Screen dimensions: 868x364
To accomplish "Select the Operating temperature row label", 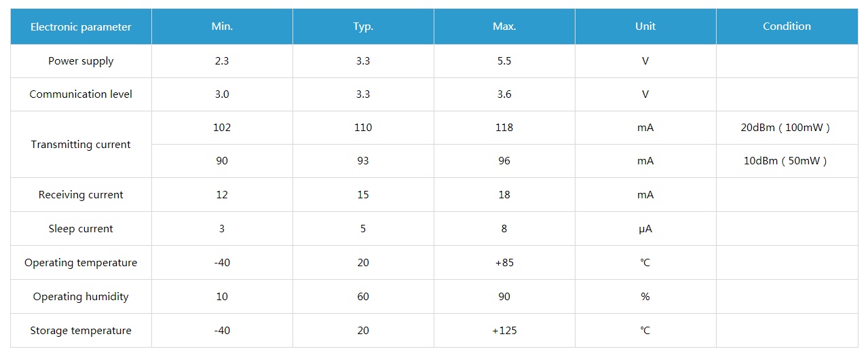I will point(81,263).
